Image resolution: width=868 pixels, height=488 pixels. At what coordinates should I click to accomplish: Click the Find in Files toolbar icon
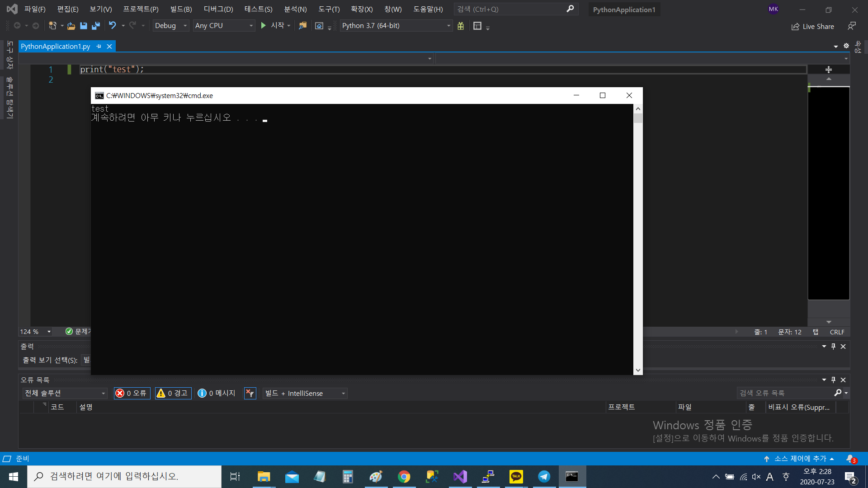coord(302,26)
